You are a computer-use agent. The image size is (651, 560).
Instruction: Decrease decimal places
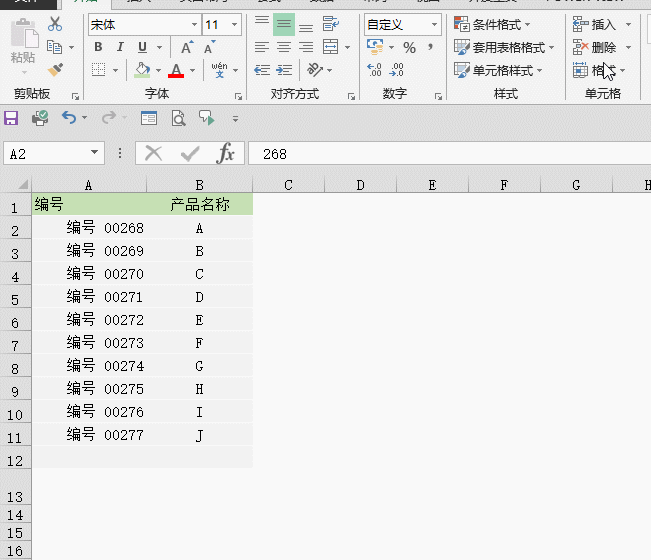[x=396, y=70]
